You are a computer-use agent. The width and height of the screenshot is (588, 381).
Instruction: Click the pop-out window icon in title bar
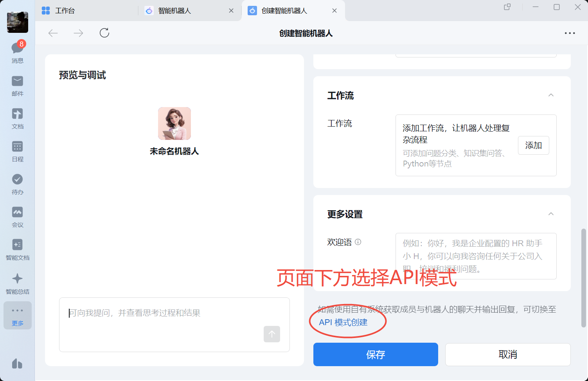[507, 7]
